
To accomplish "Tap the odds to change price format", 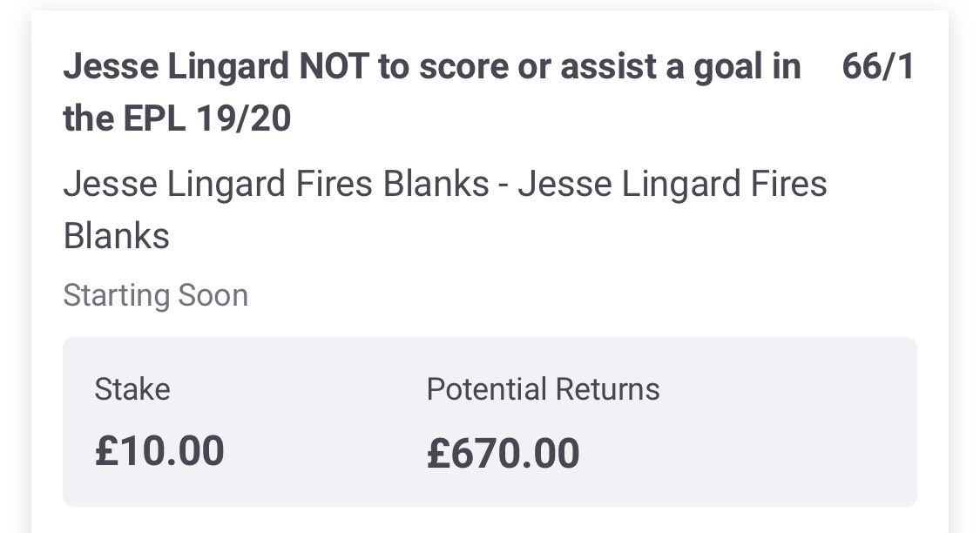I will (877, 65).
